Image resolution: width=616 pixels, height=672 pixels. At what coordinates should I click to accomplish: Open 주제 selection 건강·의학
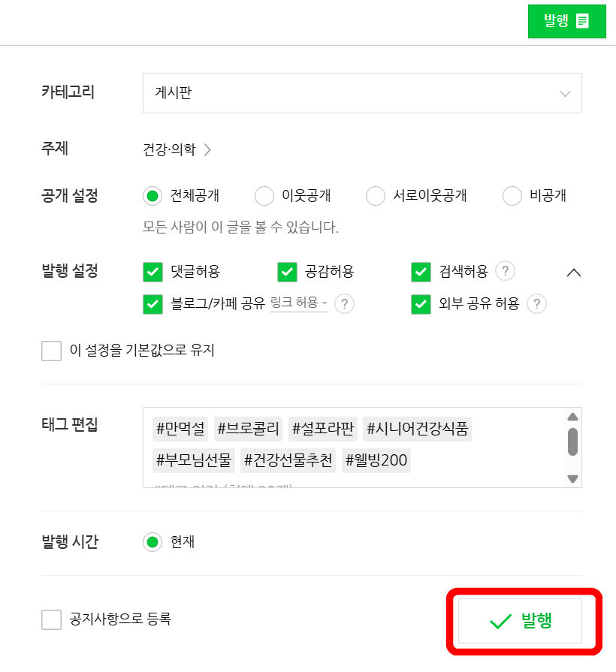177,149
